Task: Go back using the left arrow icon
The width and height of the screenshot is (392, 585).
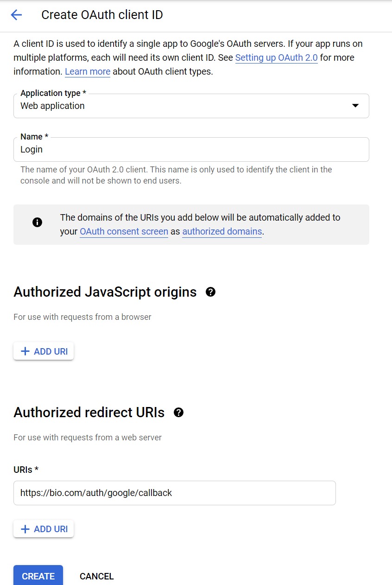Action: click(16, 15)
